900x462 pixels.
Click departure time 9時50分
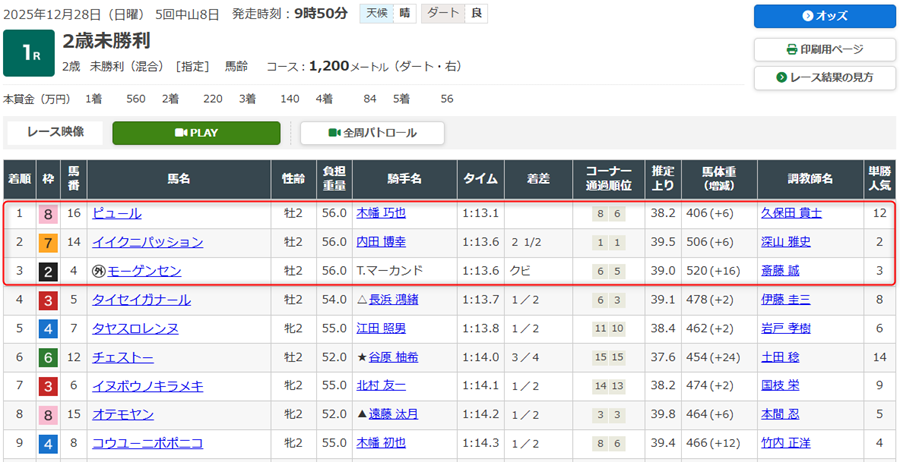click(321, 14)
